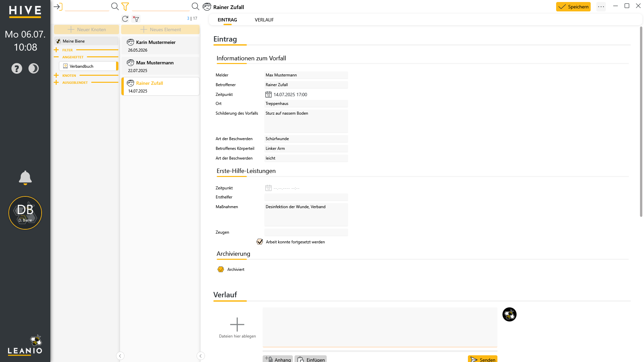This screenshot has width=644, height=362.
Task: Open the calendar picker for incident Zeitpunkt
Action: point(269,95)
